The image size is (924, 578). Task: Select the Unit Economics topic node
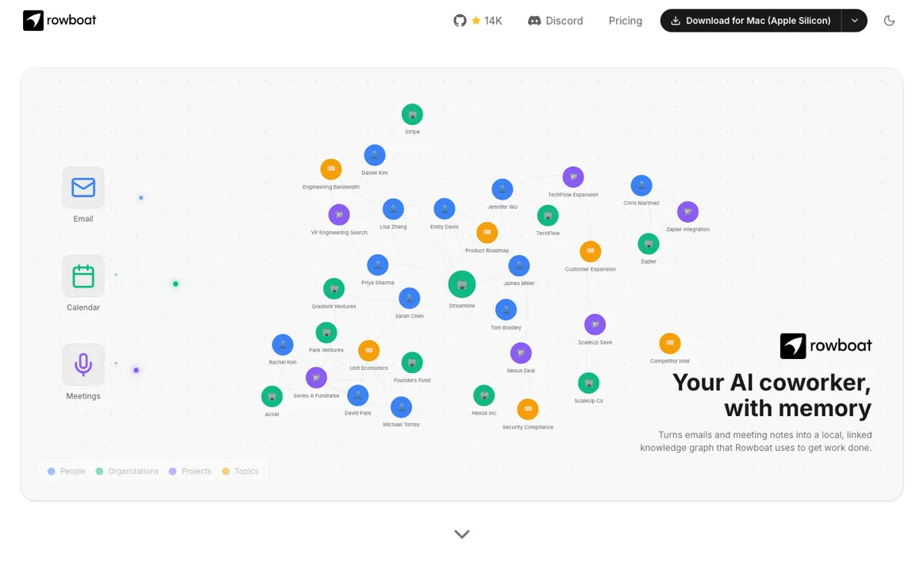click(x=369, y=351)
